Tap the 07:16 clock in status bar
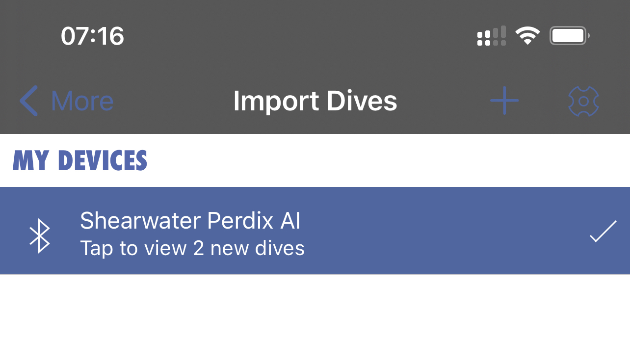This screenshot has width=630, height=364. pyautogui.click(x=92, y=36)
